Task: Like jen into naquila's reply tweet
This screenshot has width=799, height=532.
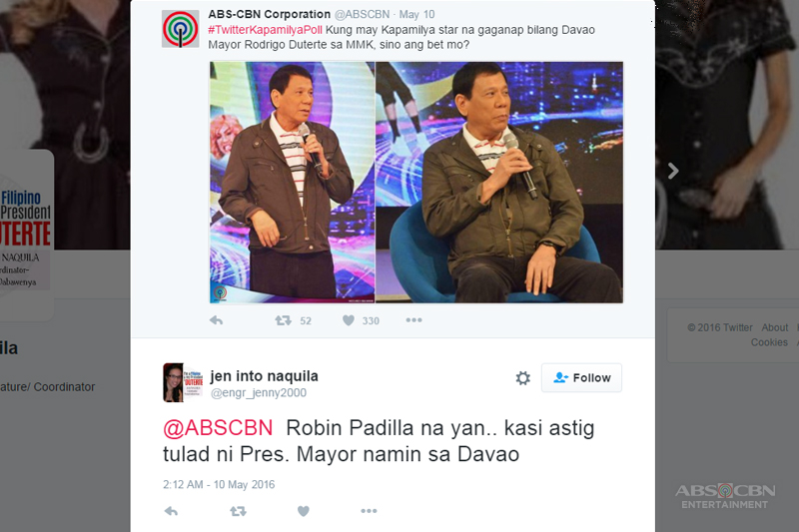Action: pos(304,511)
